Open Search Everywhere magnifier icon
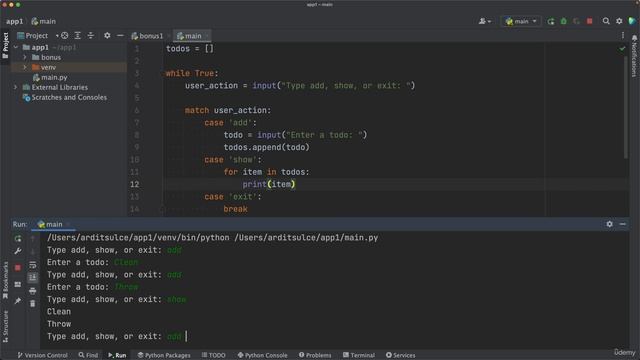Viewport: 640px width, 360px height. [x=606, y=21]
